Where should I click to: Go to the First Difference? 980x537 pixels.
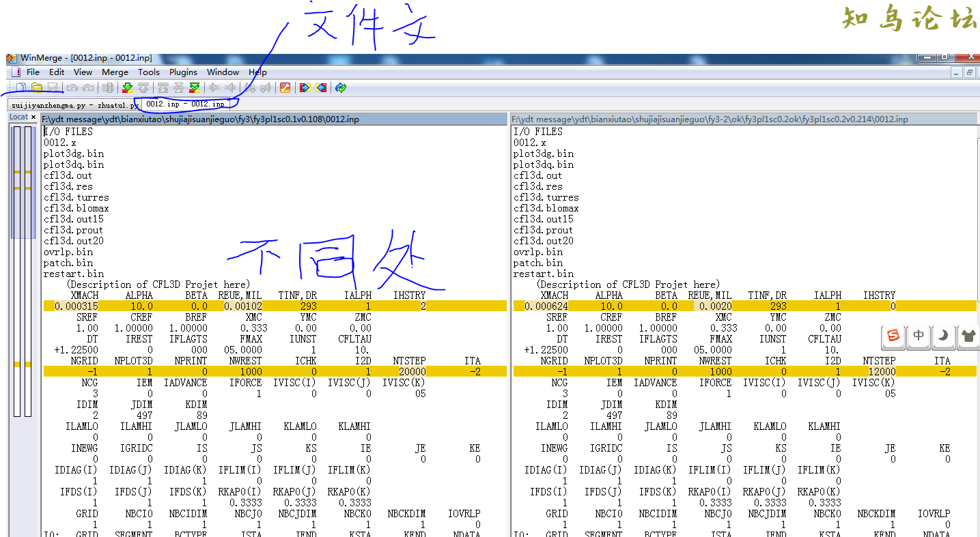tap(163, 87)
